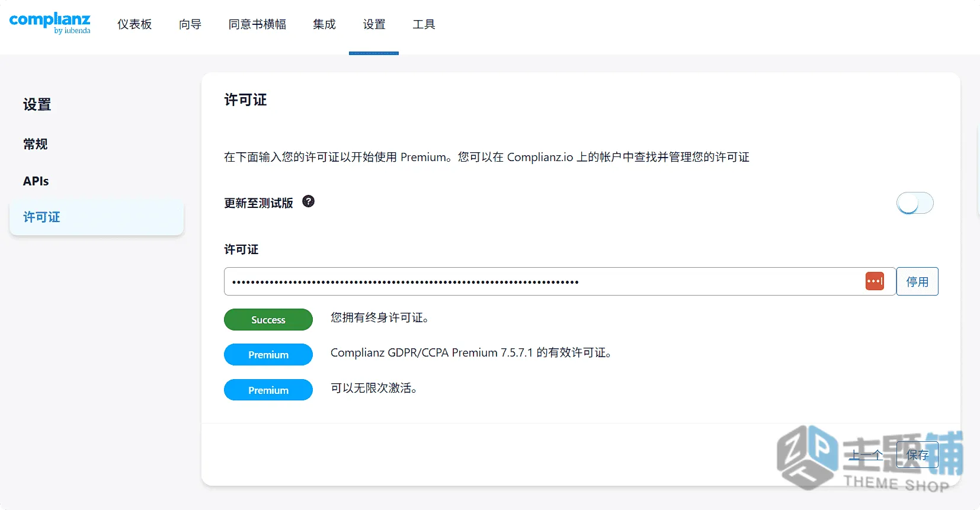Open the 同意书横幅 tab
This screenshot has width=980, height=510.
pos(257,24)
